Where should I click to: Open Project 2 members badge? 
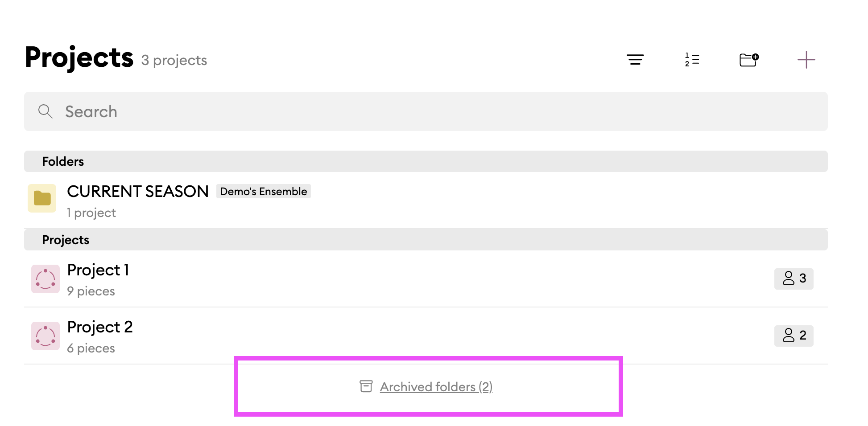[794, 336]
